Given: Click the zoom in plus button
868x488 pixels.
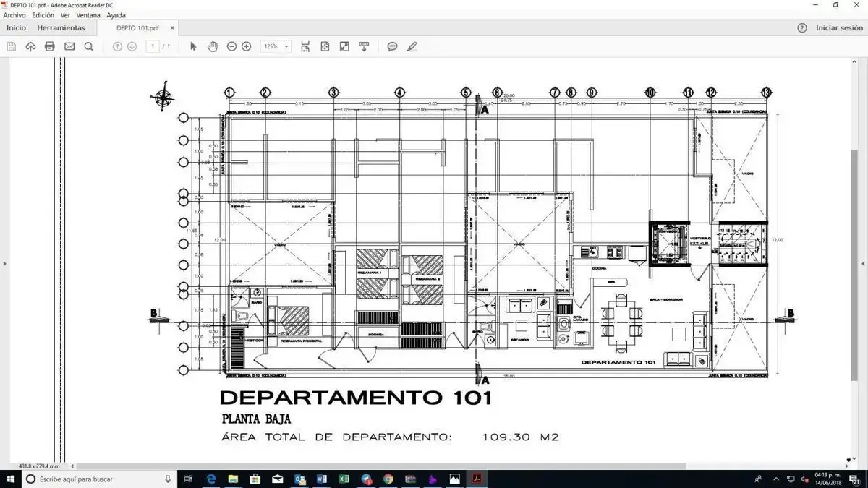Looking at the screenshot, I should (x=247, y=46).
